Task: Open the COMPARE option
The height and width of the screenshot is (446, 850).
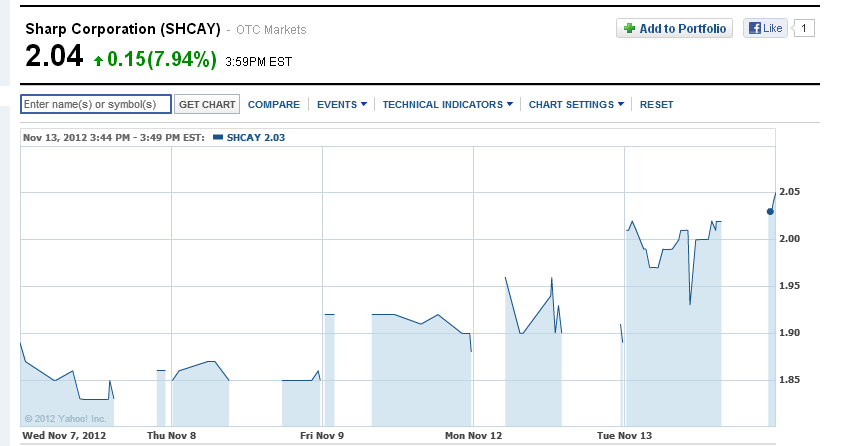Action: tap(274, 105)
